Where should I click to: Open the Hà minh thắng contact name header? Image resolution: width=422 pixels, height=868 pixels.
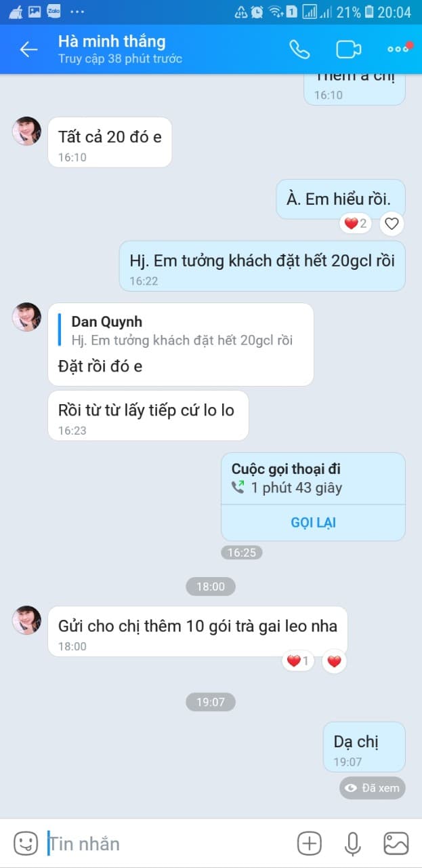click(x=112, y=41)
